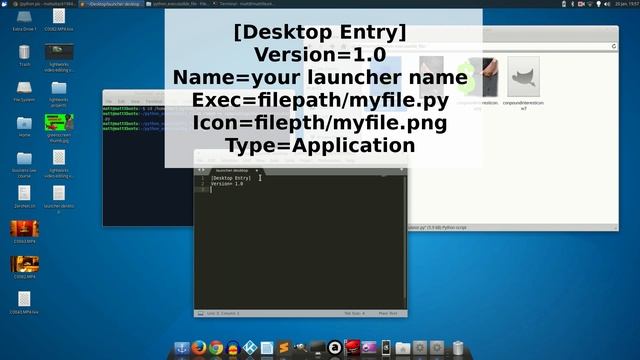Screen dimensions: 640x360
Task: Open the trash can in the dock
Action: [458, 348]
